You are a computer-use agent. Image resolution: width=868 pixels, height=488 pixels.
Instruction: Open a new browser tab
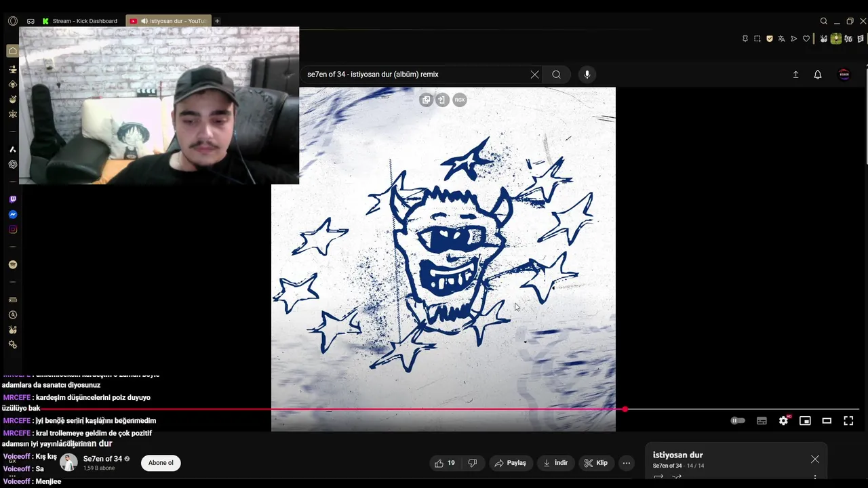coord(217,21)
